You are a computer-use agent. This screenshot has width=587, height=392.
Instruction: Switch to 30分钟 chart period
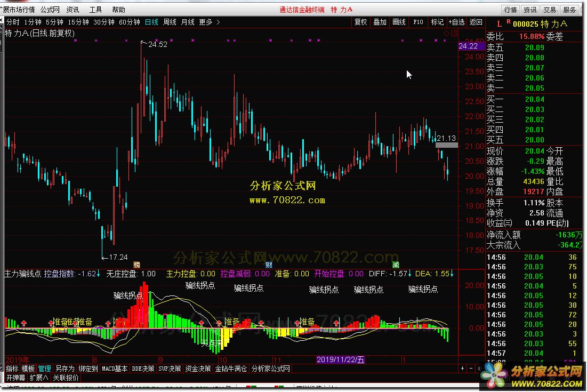click(104, 22)
